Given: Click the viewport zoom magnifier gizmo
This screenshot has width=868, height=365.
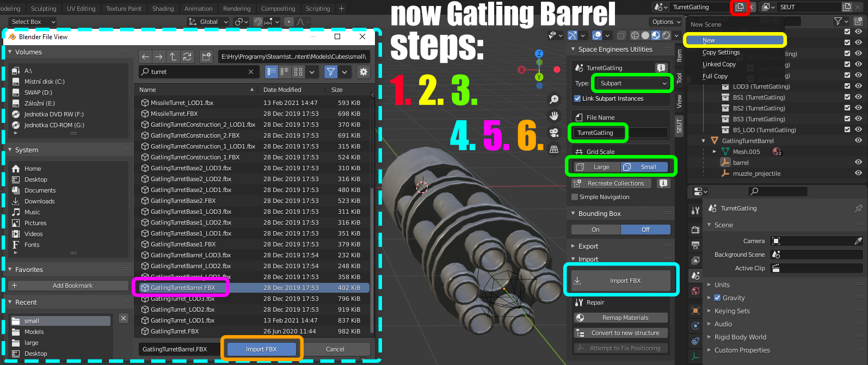Looking at the screenshot, I should coord(554,100).
